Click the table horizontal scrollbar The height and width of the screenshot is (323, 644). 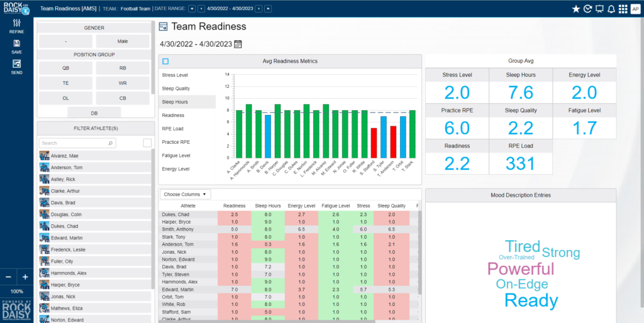(x=267, y=321)
